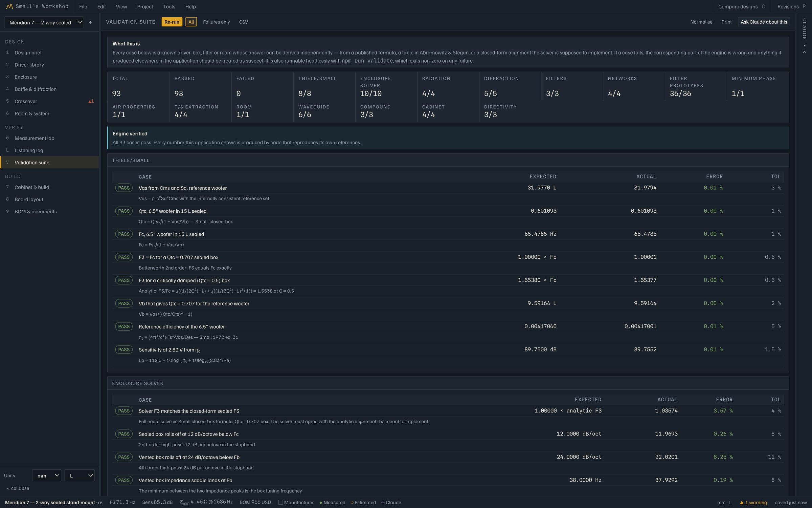Image resolution: width=812 pixels, height=508 pixels.
Task: Click the Claude legend asterisk in status bar
Action: (383, 503)
